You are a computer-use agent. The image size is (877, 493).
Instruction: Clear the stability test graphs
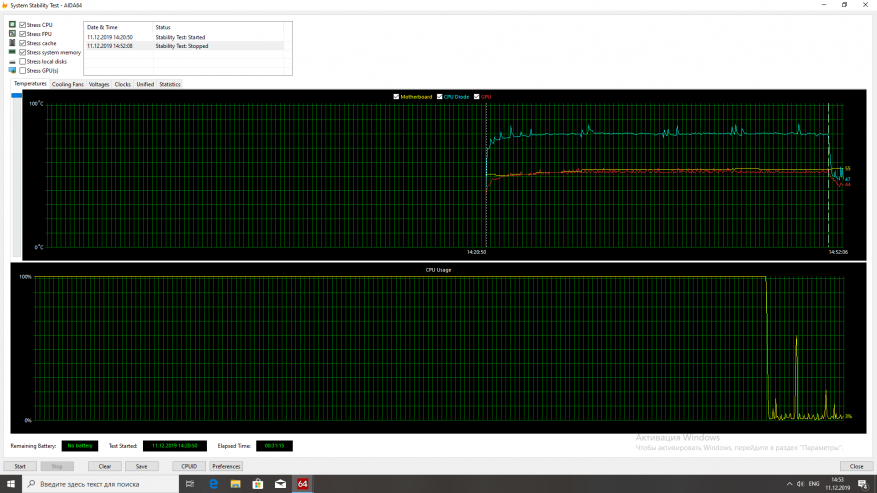[105, 466]
